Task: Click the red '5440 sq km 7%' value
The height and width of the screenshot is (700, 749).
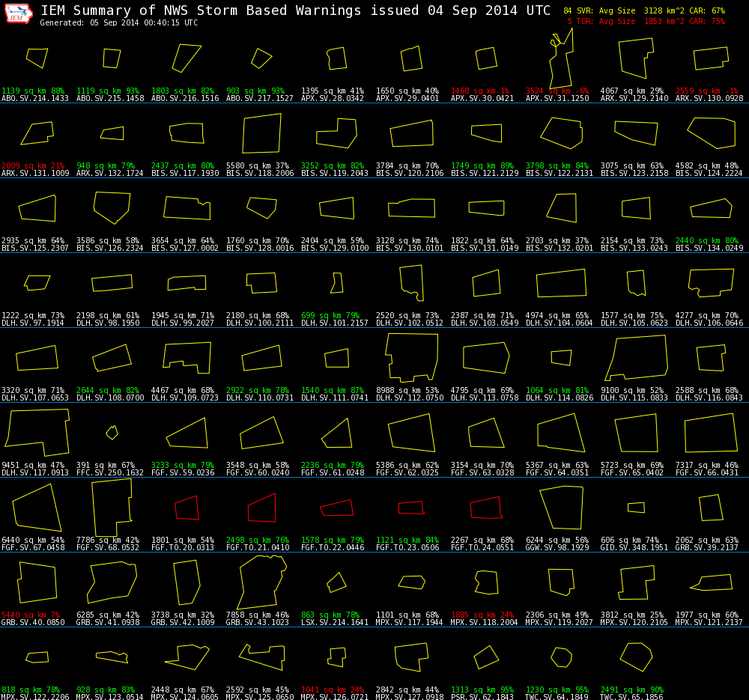Action: pos(31,615)
